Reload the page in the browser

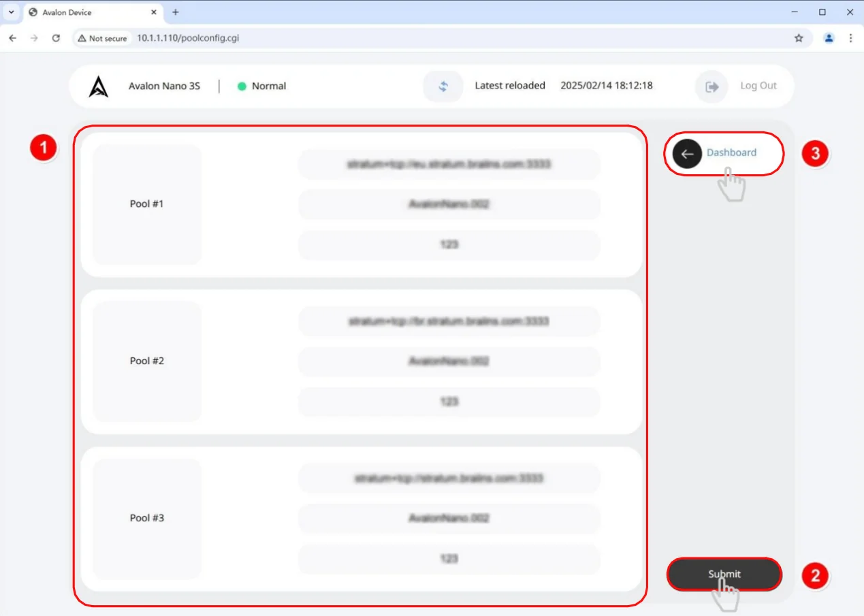click(56, 38)
